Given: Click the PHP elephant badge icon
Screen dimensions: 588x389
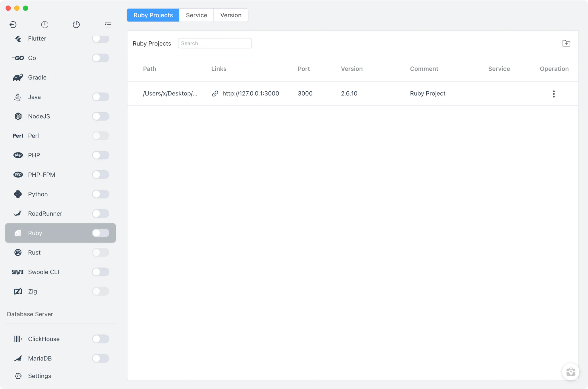Looking at the screenshot, I should coord(18,155).
